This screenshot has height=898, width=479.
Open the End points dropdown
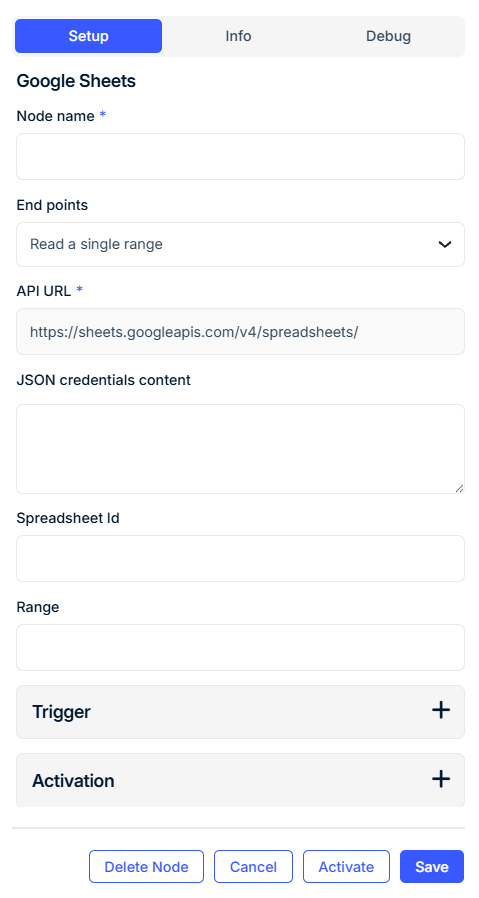click(240, 245)
